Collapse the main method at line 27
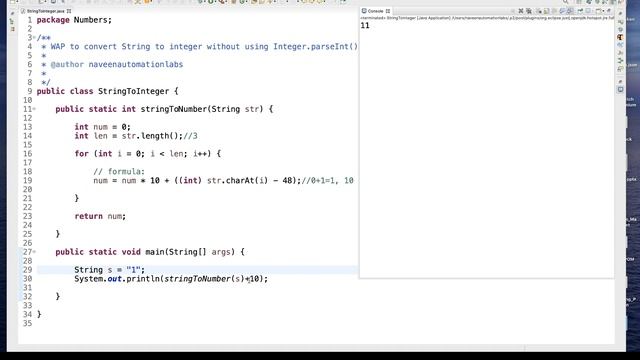The width and height of the screenshot is (640, 360). 34,252
